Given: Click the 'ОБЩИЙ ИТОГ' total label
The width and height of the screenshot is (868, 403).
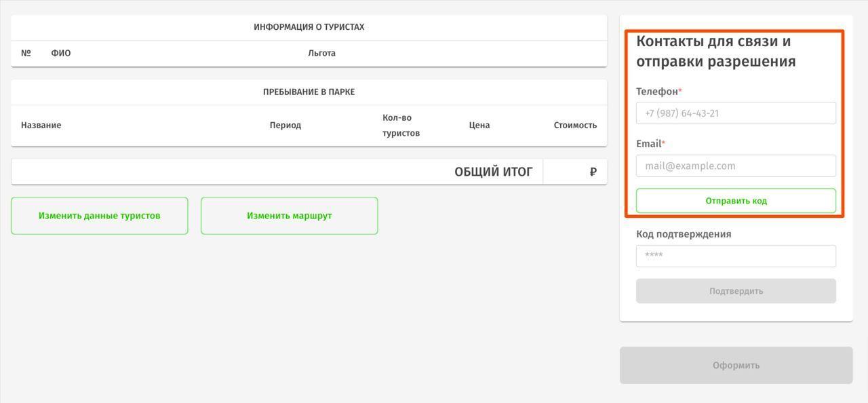Looking at the screenshot, I should pyautogui.click(x=494, y=172).
